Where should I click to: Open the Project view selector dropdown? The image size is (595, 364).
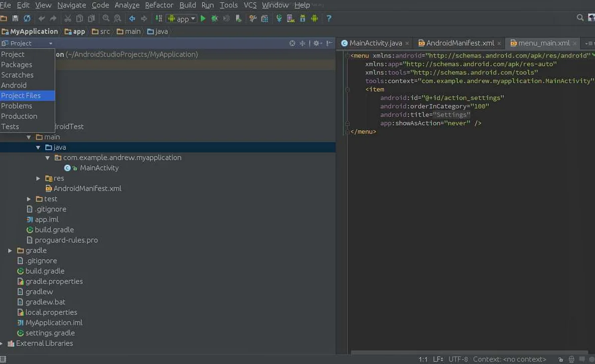pos(27,43)
